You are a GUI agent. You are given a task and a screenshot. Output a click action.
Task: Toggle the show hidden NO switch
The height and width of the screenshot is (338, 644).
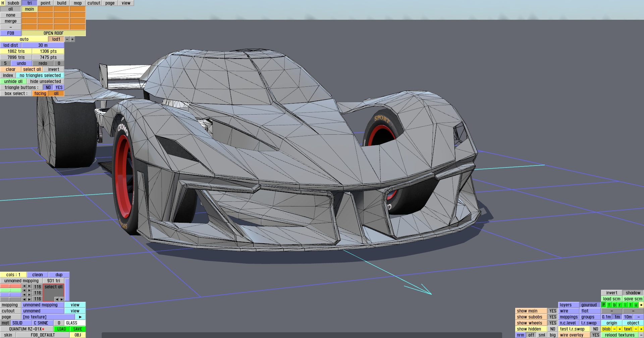(x=553, y=329)
